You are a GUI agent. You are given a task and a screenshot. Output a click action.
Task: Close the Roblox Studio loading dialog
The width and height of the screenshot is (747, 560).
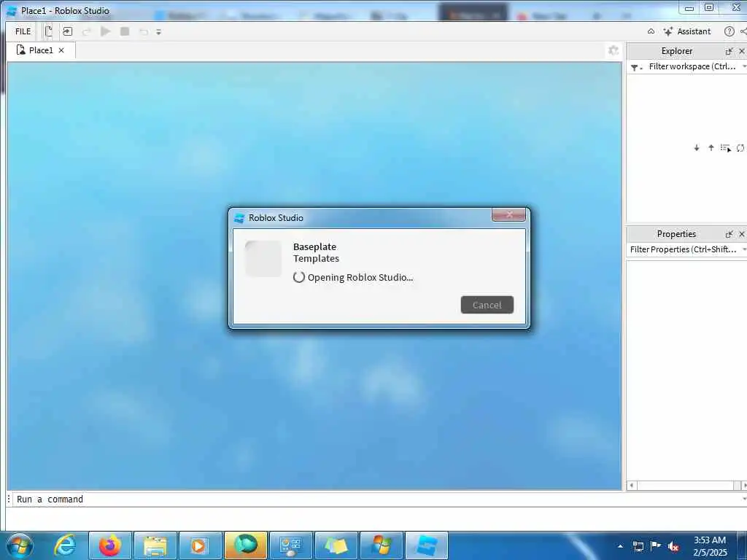point(508,215)
